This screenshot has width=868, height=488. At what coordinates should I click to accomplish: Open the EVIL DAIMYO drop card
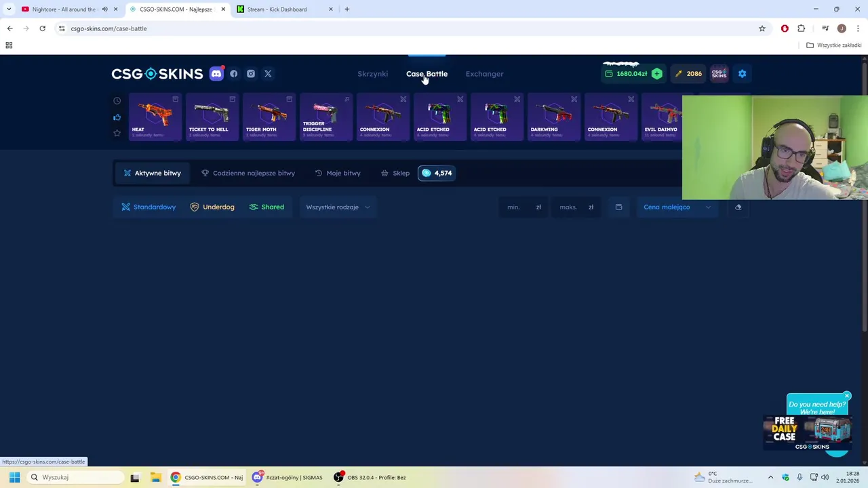pos(662,117)
